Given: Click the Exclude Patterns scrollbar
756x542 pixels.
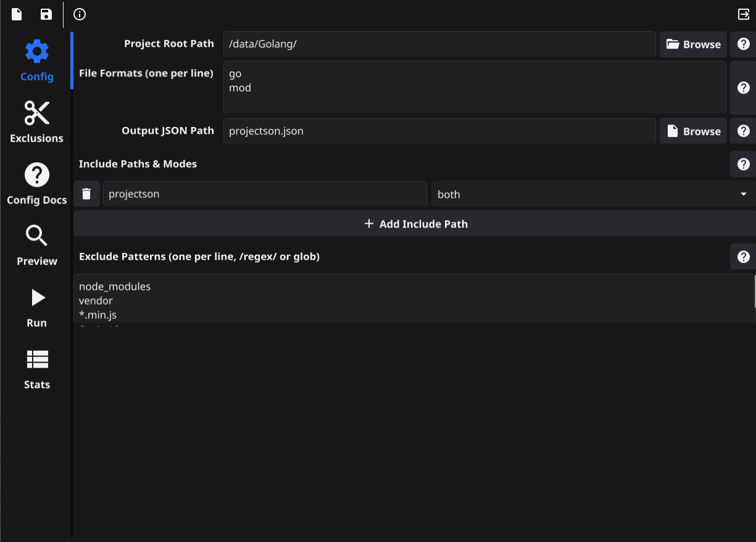Looking at the screenshot, I should coord(754,292).
